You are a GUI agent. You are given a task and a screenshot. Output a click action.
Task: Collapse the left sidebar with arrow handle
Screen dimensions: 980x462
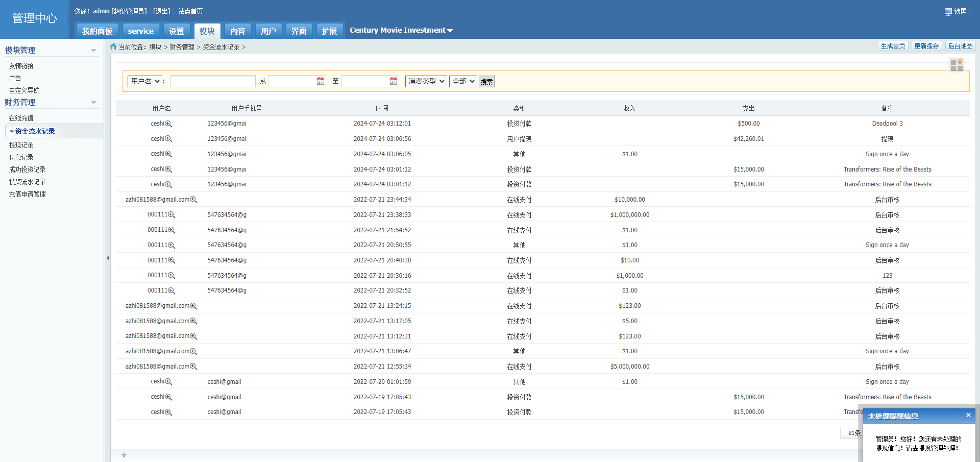point(108,258)
